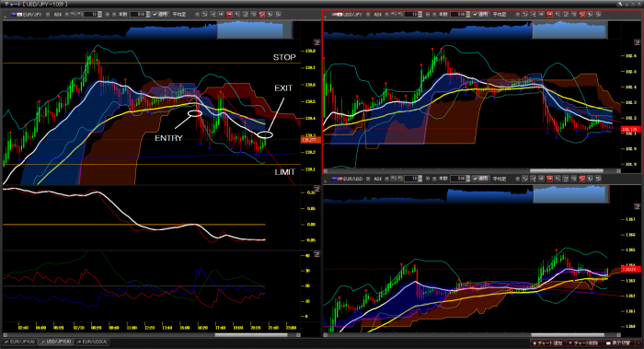Click the チャート削除 button
644x349 pixels.
pos(583,343)
